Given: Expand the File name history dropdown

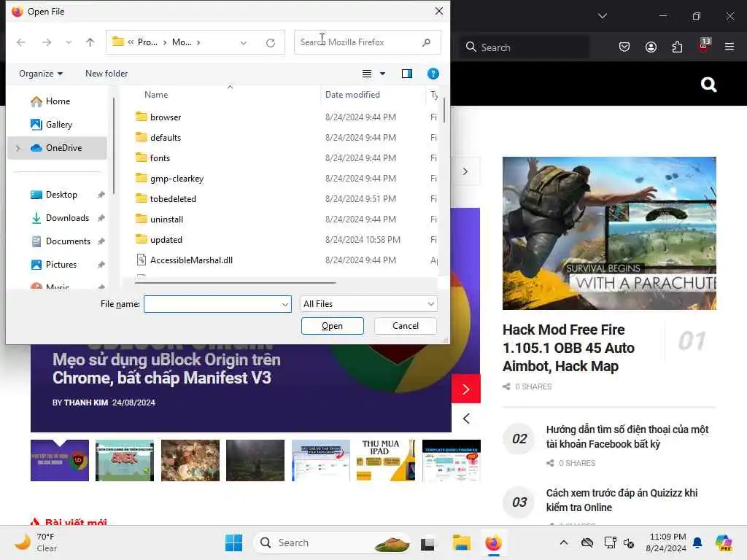Looking at the screenshot, I should pos(285,304).
